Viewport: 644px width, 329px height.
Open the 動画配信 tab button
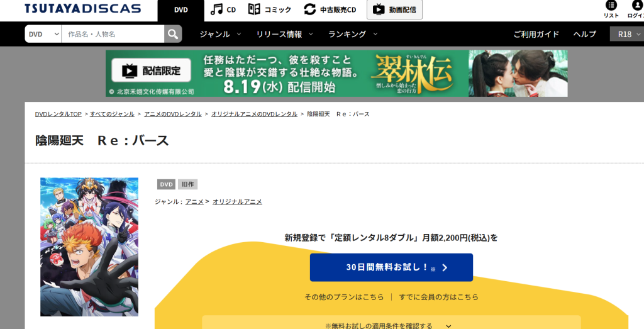tap(394, 9)
